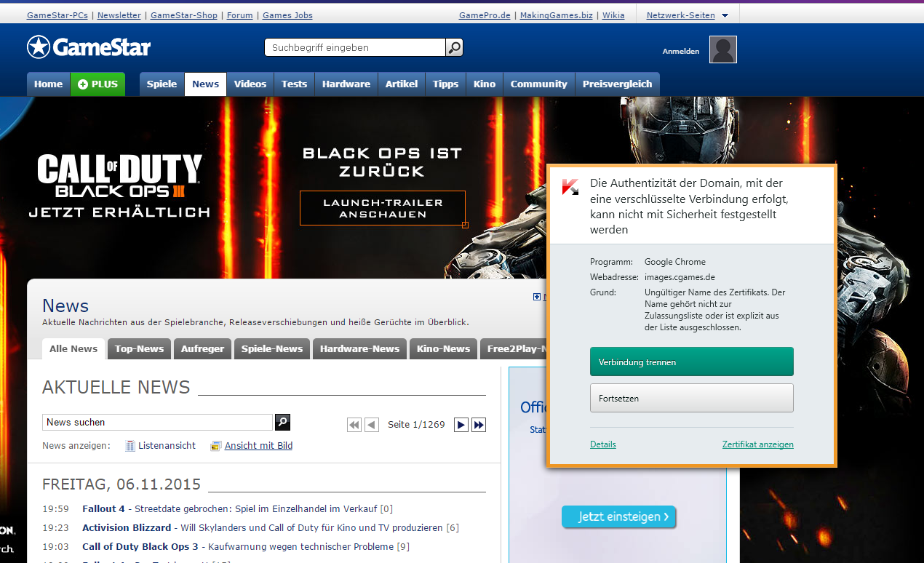The width and height of the screenshot is (924, 563).
Task: Open the Newsletter top link
Action: coord(119,15)
